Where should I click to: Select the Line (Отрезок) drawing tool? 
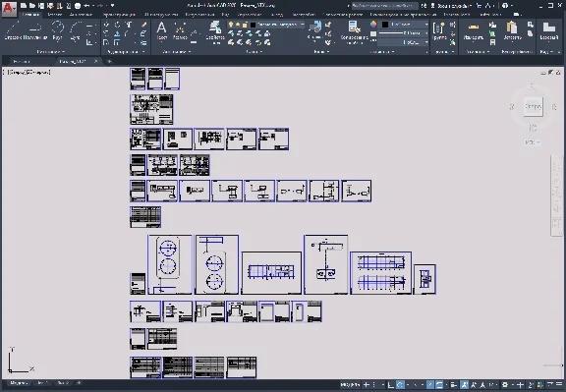click(x=13, y=30)
